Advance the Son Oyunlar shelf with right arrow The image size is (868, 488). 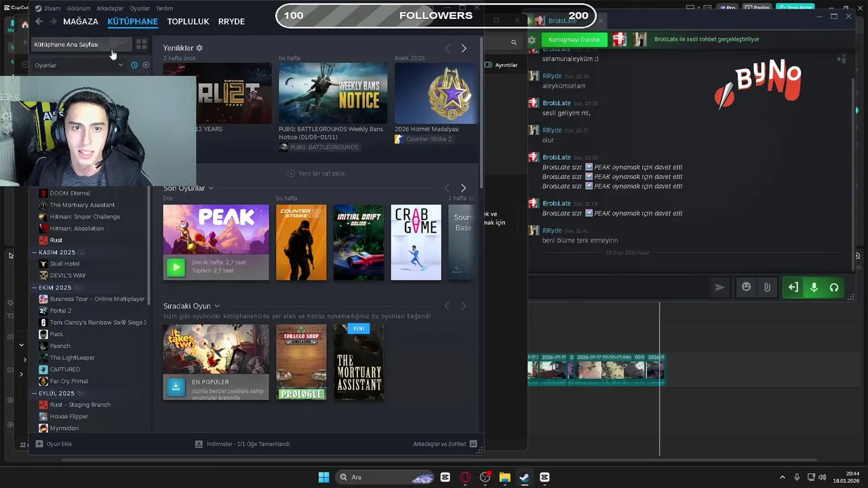point(463,188)
